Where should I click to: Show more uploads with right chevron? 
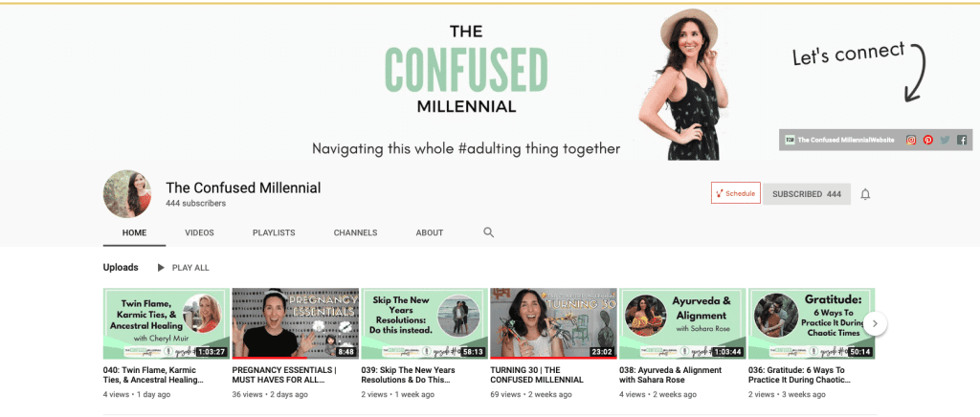pos(875,323)
